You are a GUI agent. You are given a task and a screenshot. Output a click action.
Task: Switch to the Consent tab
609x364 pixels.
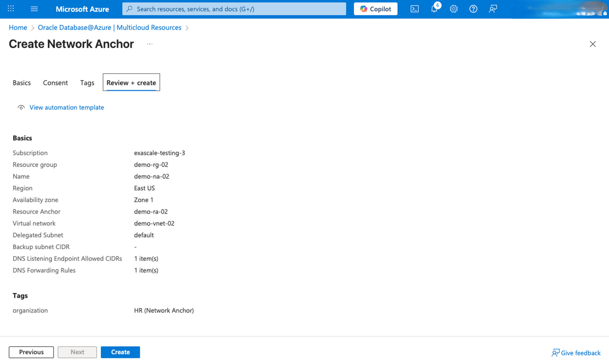(55, 83)
